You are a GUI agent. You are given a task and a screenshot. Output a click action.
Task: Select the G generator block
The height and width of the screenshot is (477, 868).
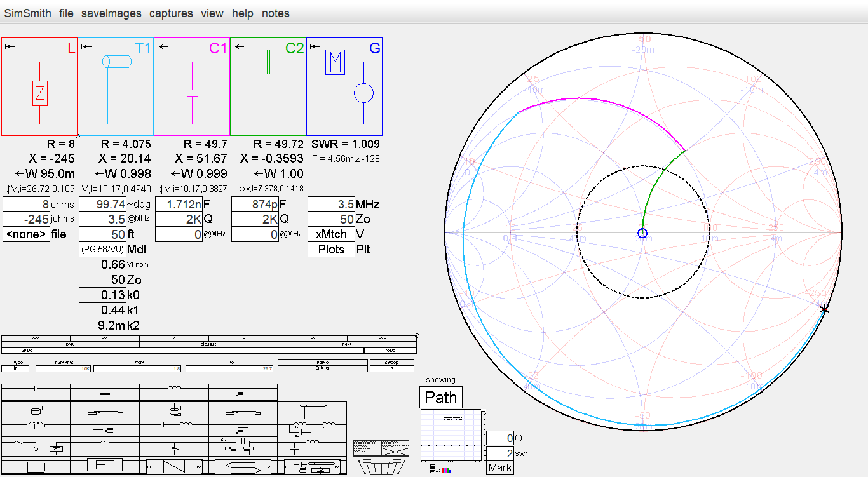(x=344, y=86)
